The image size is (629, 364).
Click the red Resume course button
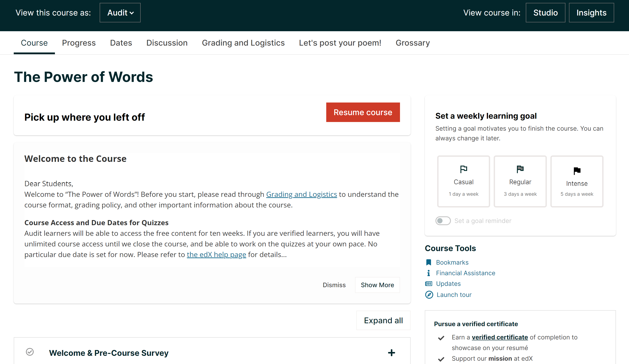(363, 112)
